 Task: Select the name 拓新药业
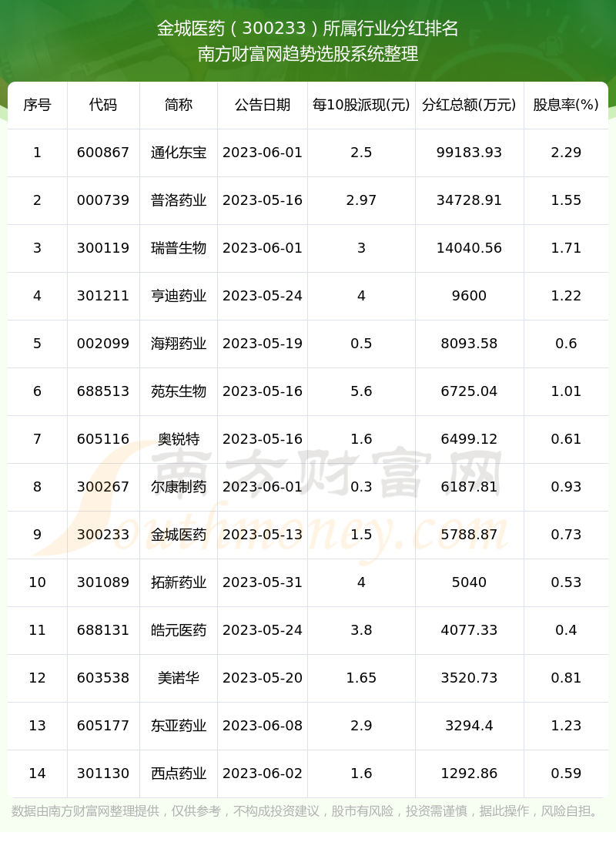point(179,582)
